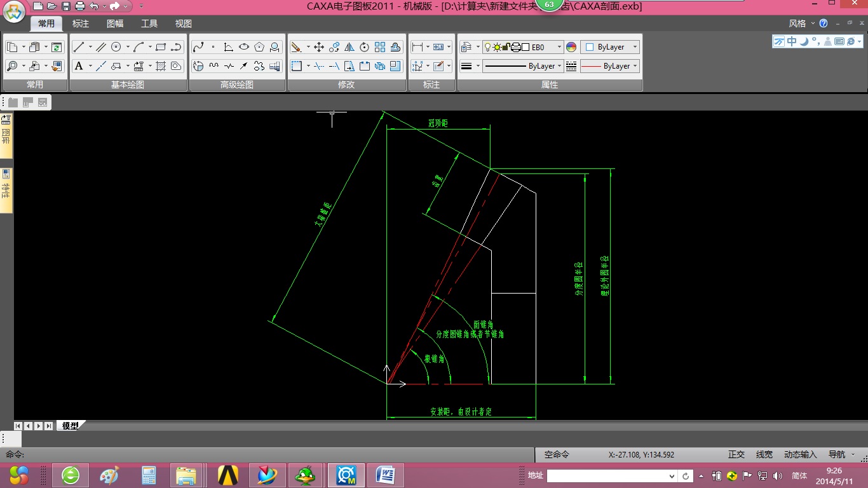Image resolution: width=868 pixels, height=488 pixels.
Task: Open the 视图 ribbon tab
Action: click(x=184, y=24)
